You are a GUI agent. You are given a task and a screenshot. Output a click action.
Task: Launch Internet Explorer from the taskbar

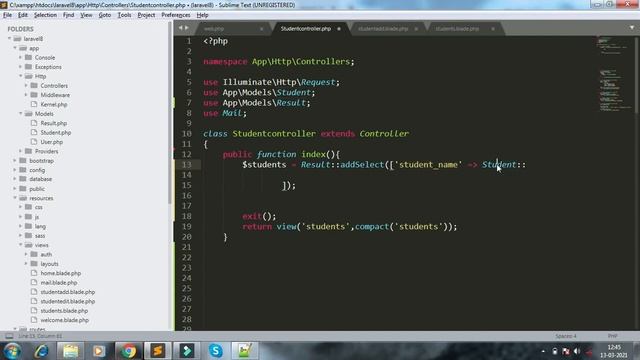point(42,351)
